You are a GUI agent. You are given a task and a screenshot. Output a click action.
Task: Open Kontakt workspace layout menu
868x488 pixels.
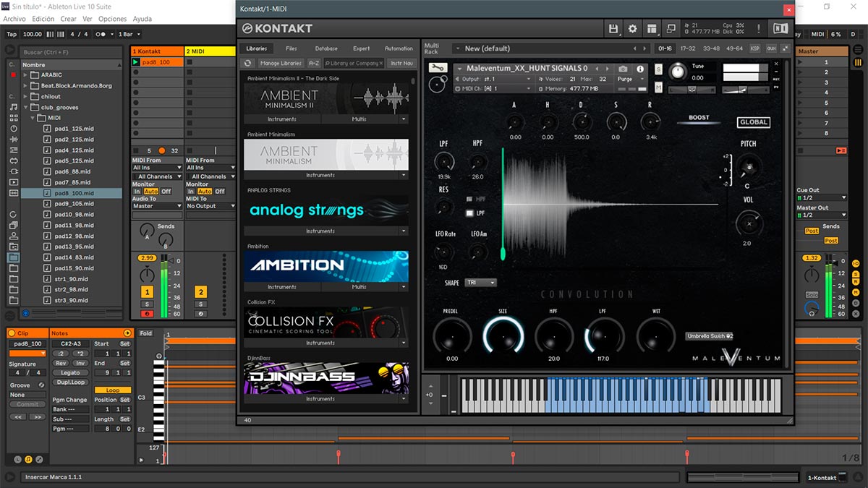coord(652,28)
